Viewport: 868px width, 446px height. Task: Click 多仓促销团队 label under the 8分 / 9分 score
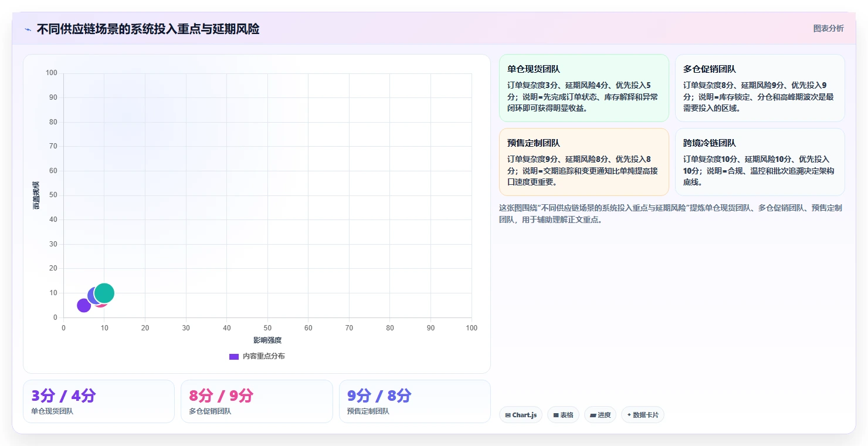(210, 411)
